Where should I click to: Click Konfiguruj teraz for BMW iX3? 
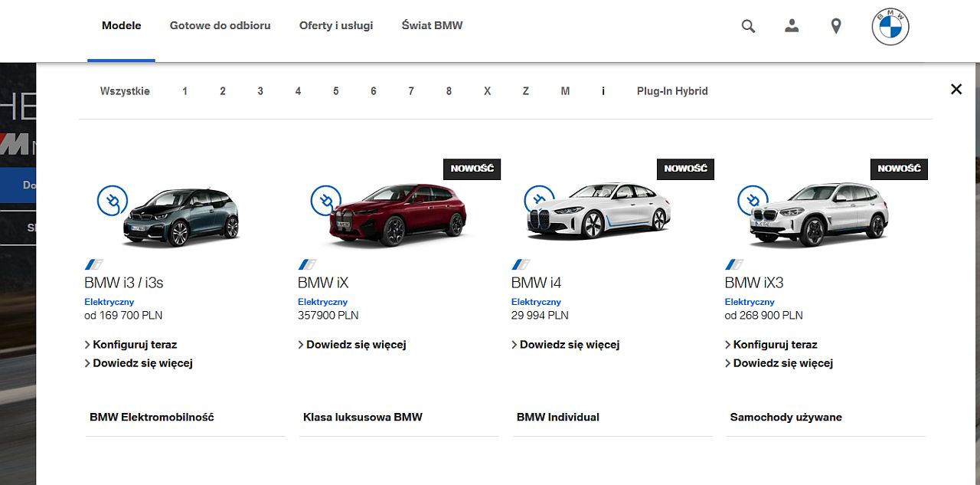pyautogui.click(x=776, y=345)
